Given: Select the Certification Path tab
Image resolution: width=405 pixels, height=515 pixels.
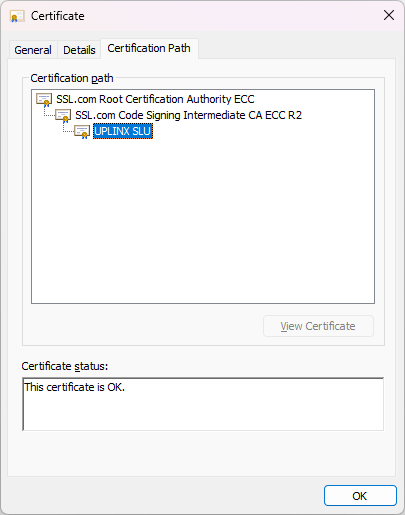Looking at the screenshot, I should click(x=149, y=48).
